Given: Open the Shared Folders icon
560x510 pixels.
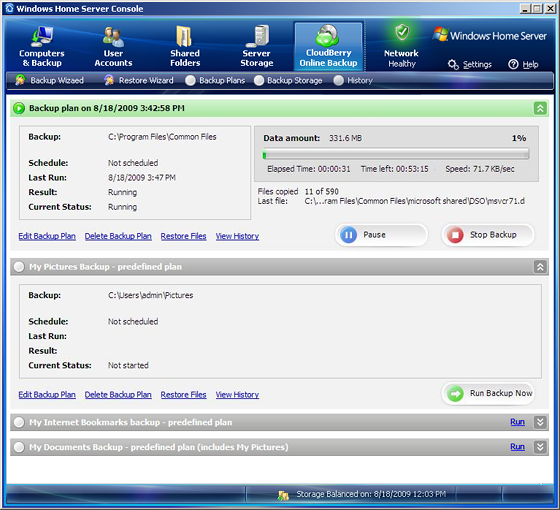Looking at the screenshot, I should pos(185,36).
